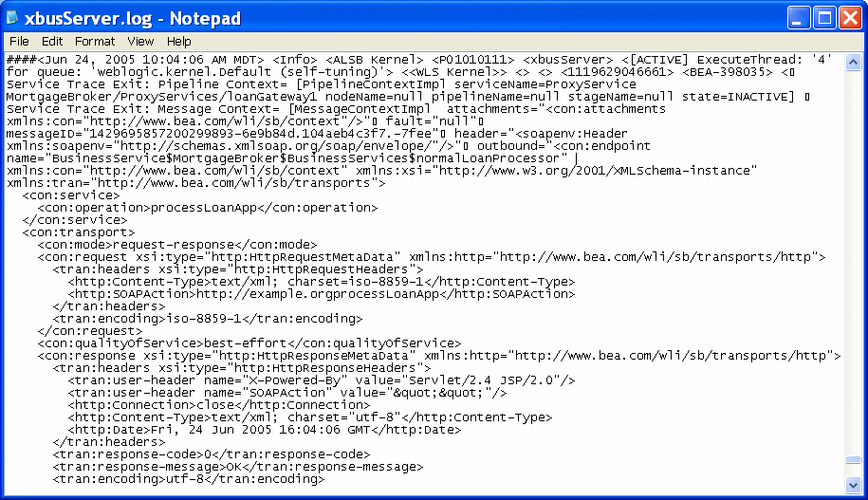Place cursor on best-effort qualityOfService line

(249, 343)
